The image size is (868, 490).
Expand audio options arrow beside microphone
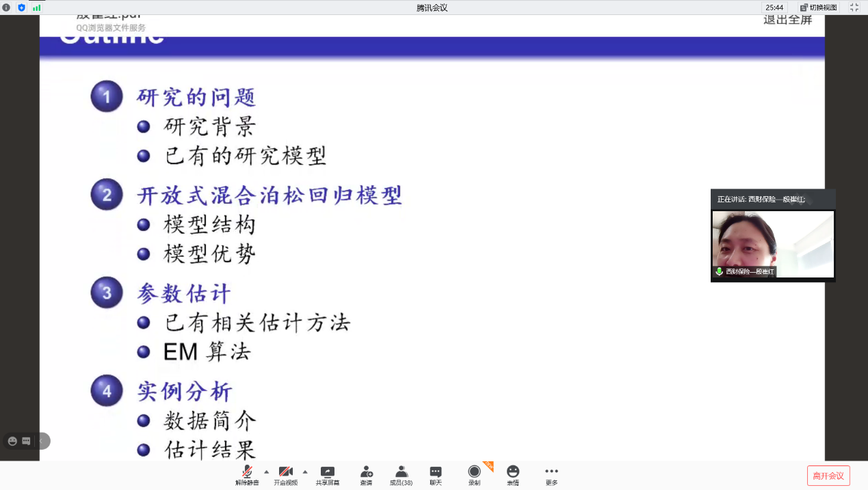[x=267, y=472]
